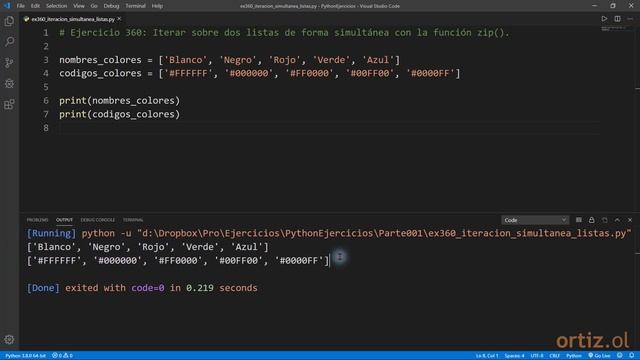Click Ln 8, Col 1 cursor position

click(487, 356)
